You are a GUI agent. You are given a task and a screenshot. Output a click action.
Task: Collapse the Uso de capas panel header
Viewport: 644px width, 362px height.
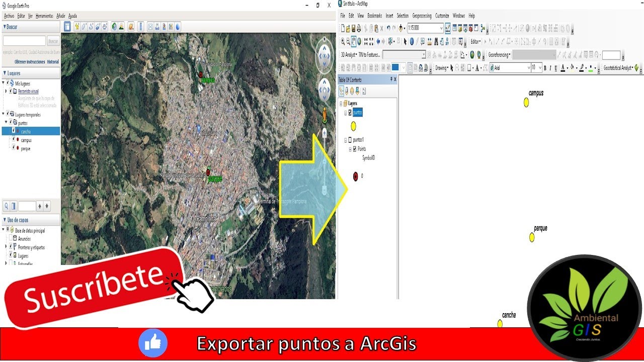tap(30, 220)
